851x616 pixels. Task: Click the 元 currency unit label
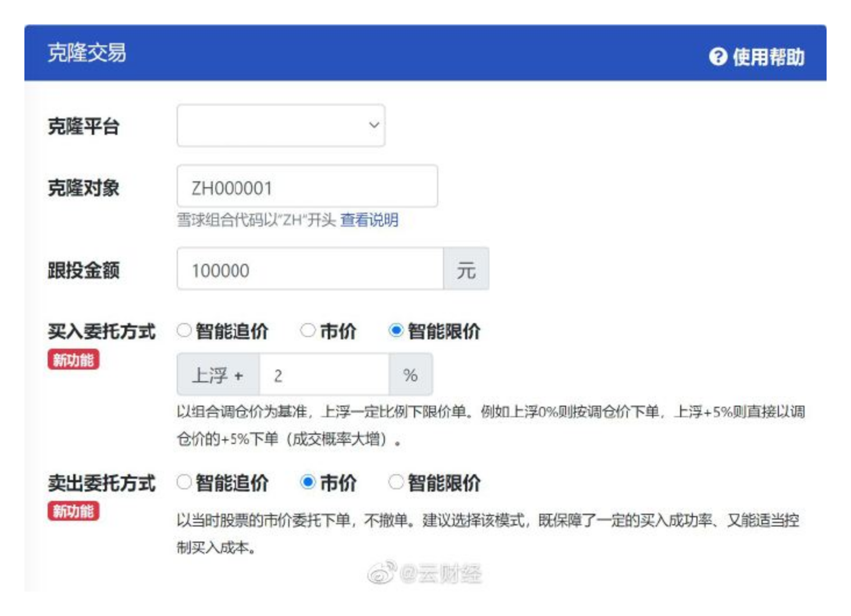click(x=466, y=270)
